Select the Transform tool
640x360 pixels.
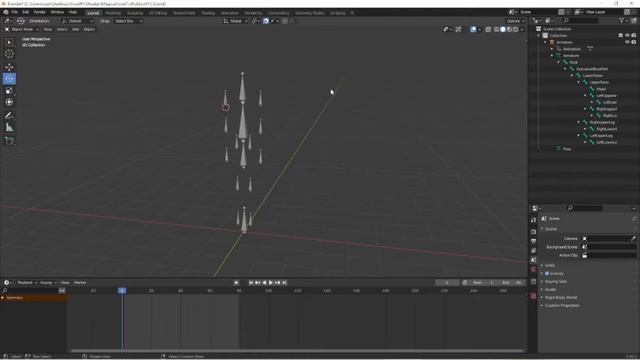click(9, 102)
